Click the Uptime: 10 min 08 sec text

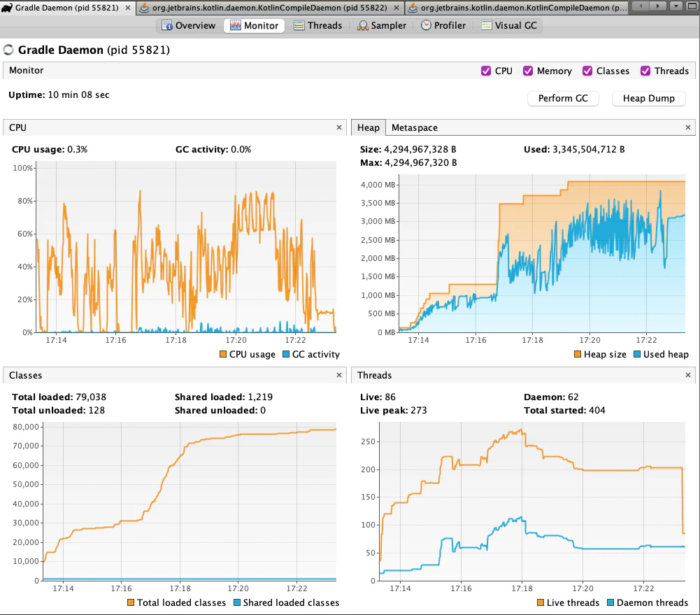(x=59, y=94)
